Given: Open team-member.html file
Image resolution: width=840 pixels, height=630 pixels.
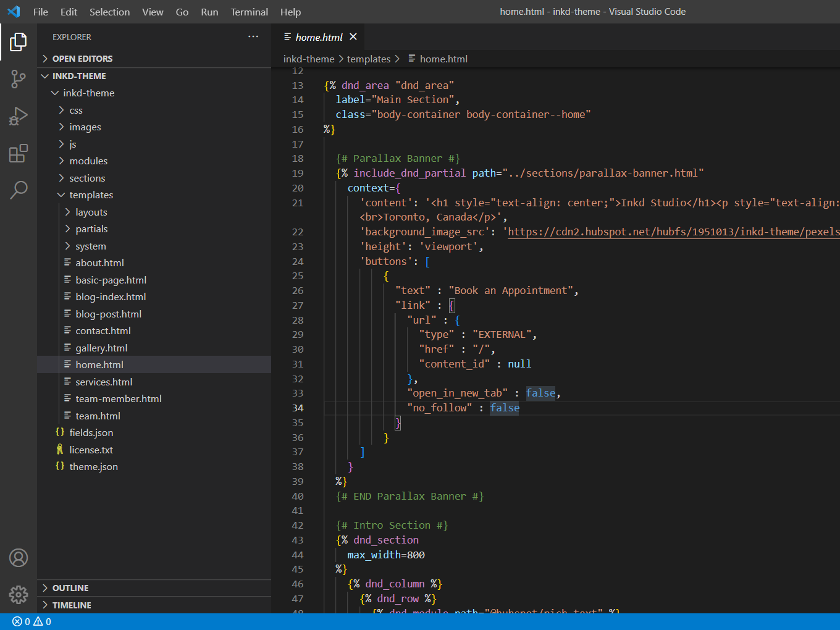Looking at the screenshot, I should tap(154, 398).
